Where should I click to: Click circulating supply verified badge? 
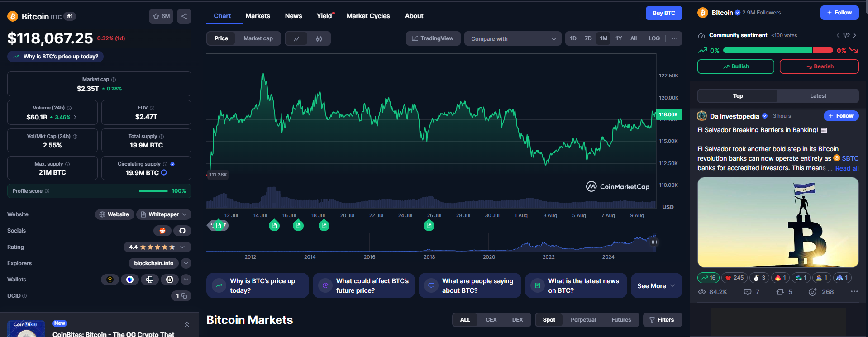(172, 164)
